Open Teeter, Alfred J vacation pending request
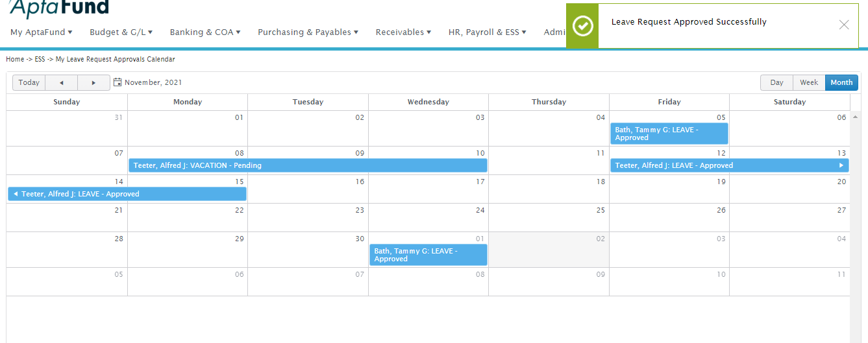 308,165
